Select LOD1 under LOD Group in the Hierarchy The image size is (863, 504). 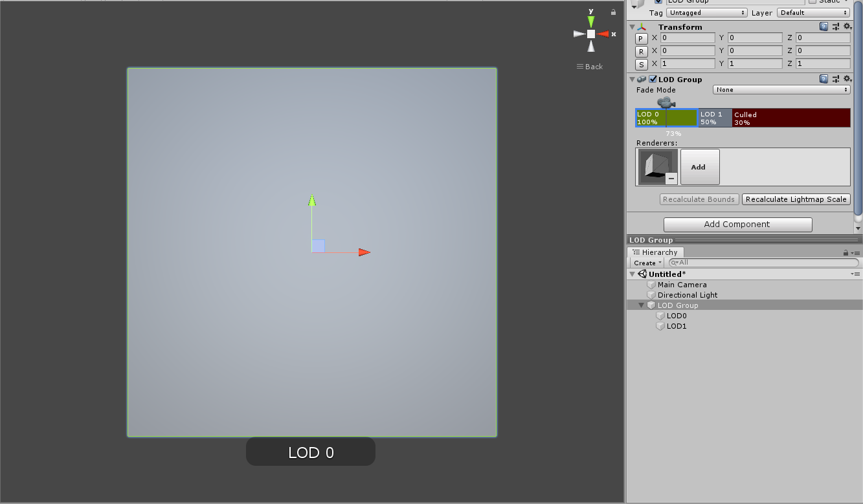point(677,326)
